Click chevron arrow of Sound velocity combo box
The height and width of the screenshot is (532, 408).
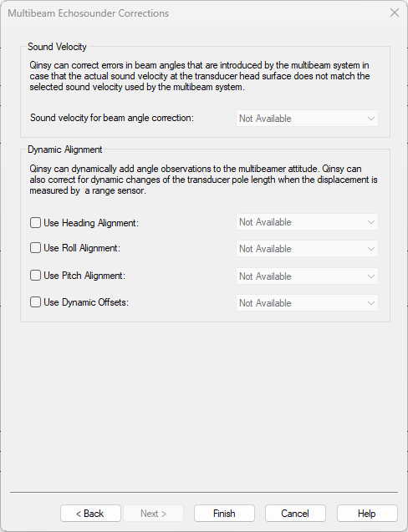[x=370, y=119]
